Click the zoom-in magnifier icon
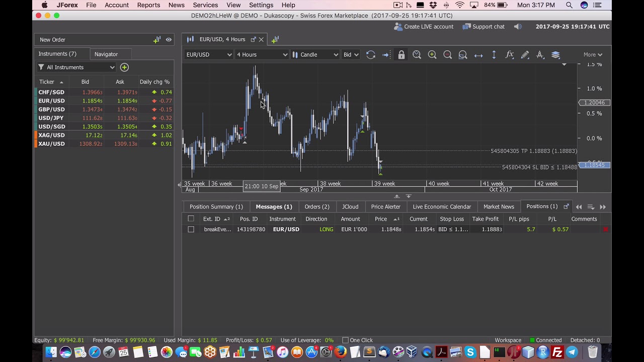The image size is (644, 362). click(x=432, y=55)
